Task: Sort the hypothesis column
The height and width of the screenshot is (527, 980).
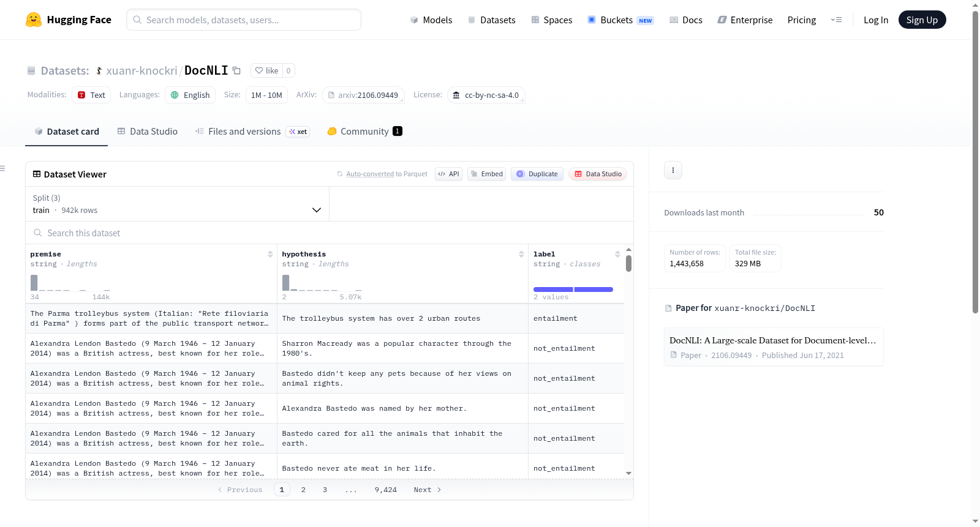Action: coord(521,254)
